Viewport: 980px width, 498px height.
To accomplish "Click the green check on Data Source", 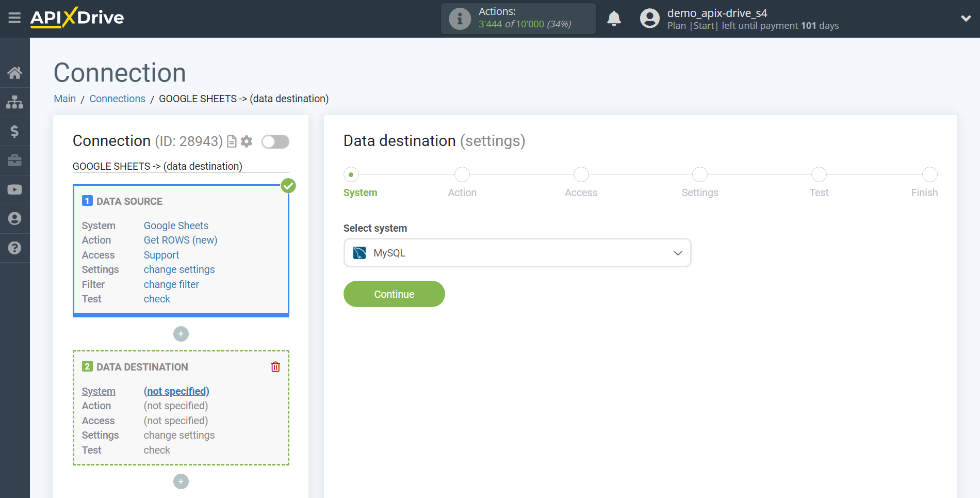I will click(288, 186).
